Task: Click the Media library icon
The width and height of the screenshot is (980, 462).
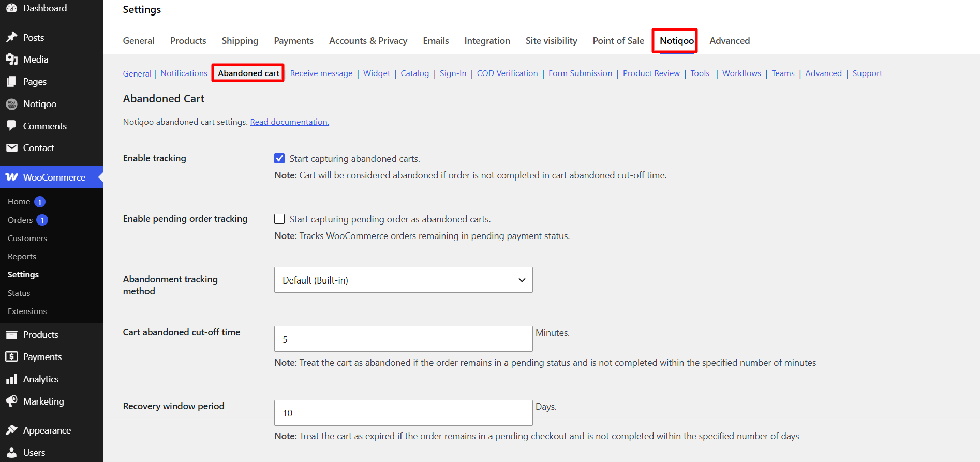Action: [11, 59]
